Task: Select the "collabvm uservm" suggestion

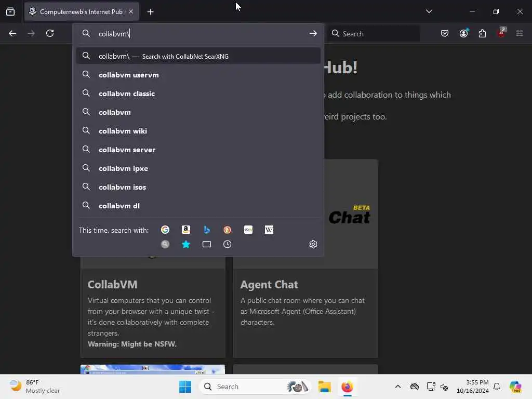Action: click(198, 75)
